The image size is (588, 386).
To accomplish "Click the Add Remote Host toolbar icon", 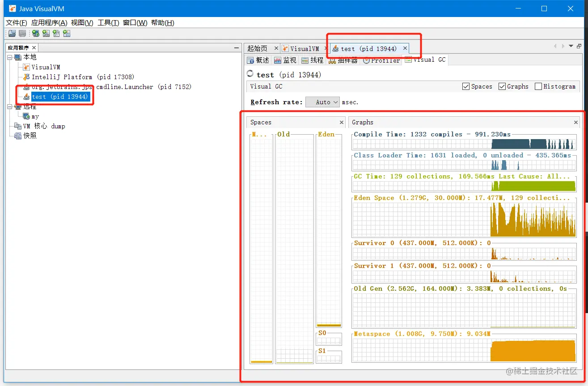I will [36, 34].
